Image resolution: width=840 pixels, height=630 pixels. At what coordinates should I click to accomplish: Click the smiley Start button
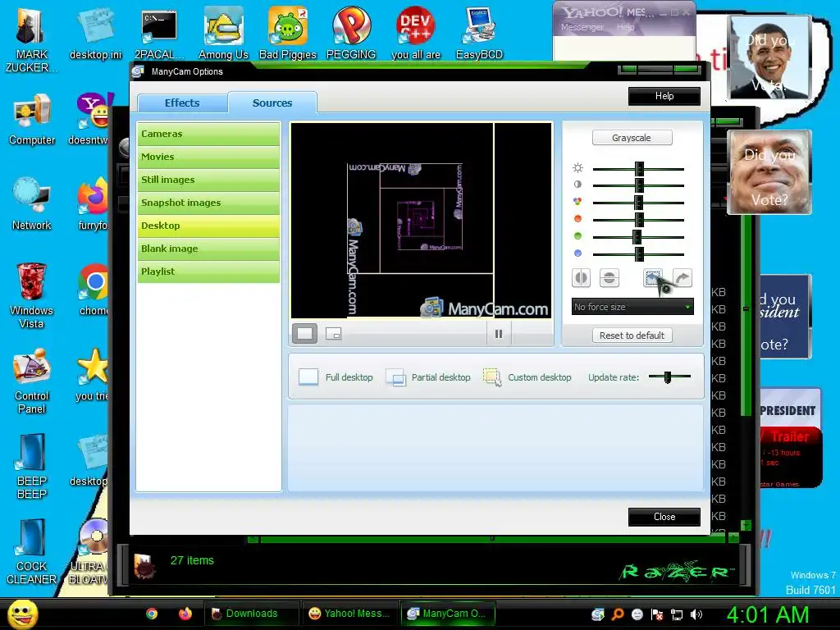point(22,614)
